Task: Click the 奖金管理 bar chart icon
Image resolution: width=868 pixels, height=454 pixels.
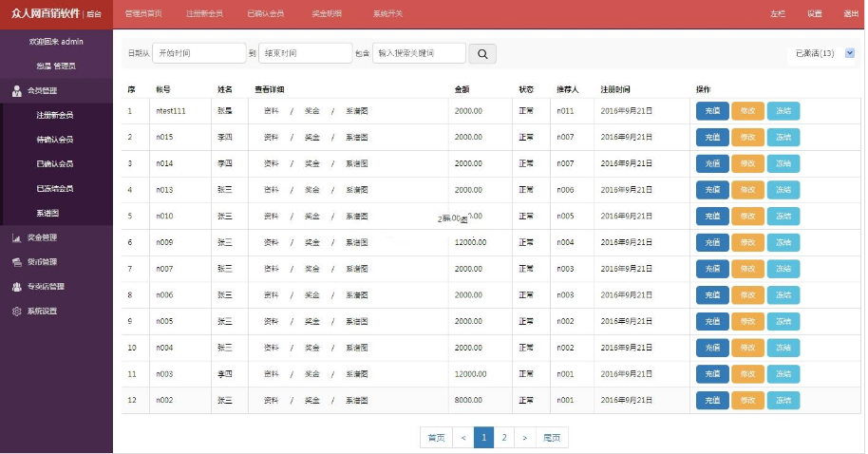Action: point(17,237)
